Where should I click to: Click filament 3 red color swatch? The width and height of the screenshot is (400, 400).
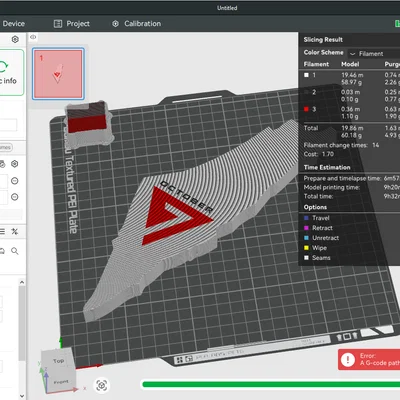[306, 109]
